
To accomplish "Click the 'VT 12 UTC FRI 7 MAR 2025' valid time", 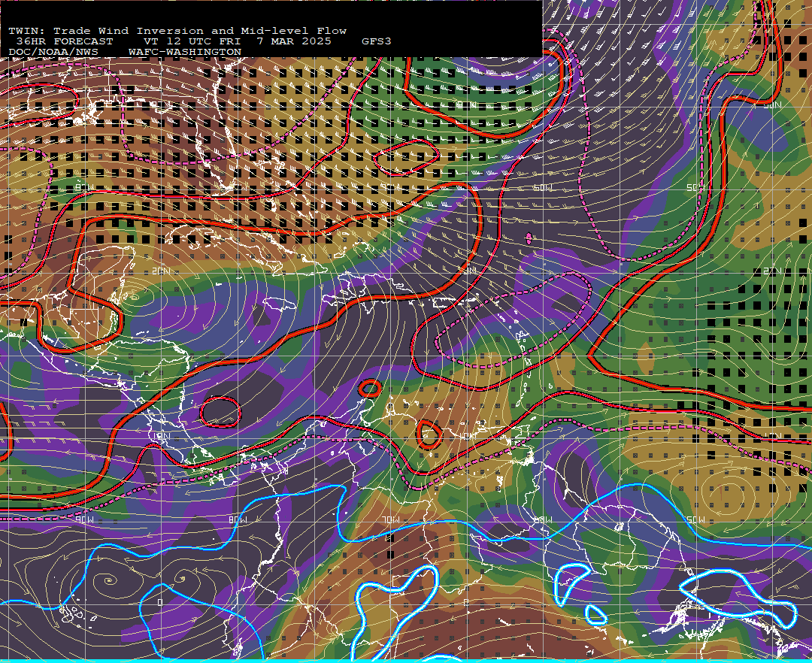I will 238,41.
